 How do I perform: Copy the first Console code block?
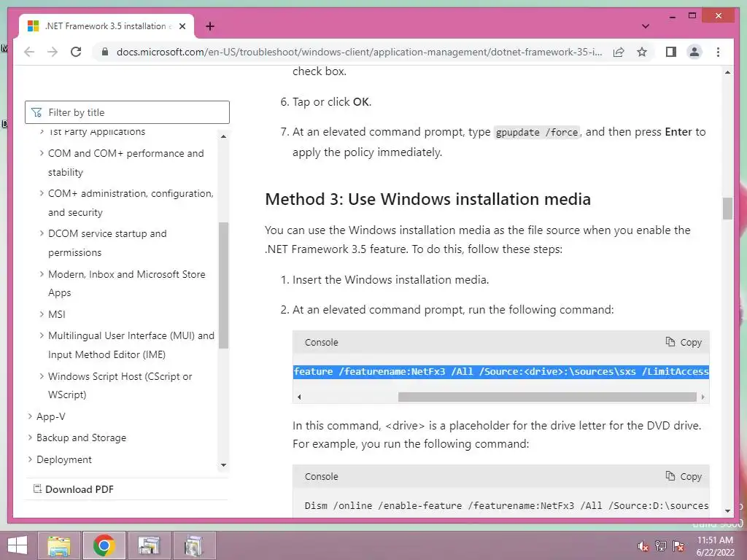coord(684,343)
